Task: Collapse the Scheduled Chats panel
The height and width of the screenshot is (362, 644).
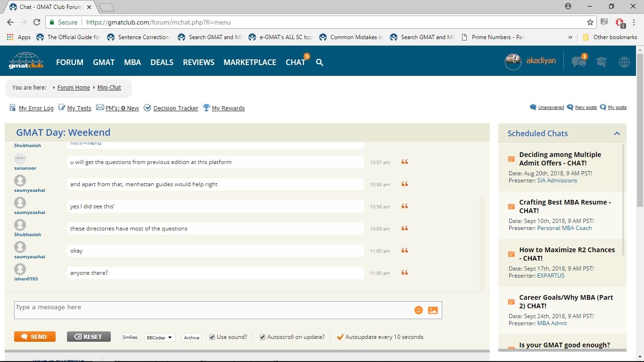Action: point(617,133)
